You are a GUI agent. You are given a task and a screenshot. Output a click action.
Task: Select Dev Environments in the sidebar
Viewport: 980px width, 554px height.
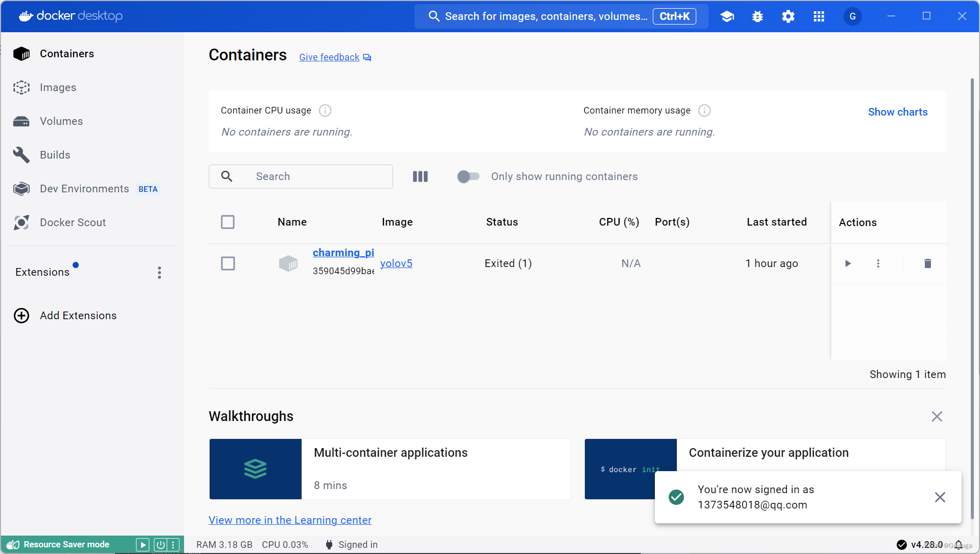(84, 188)
